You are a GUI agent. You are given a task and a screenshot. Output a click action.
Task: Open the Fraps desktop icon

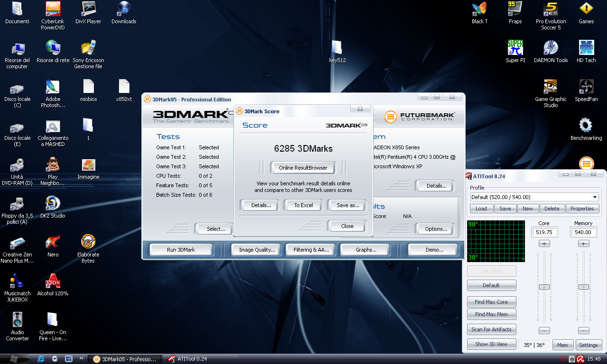point(515,9)
